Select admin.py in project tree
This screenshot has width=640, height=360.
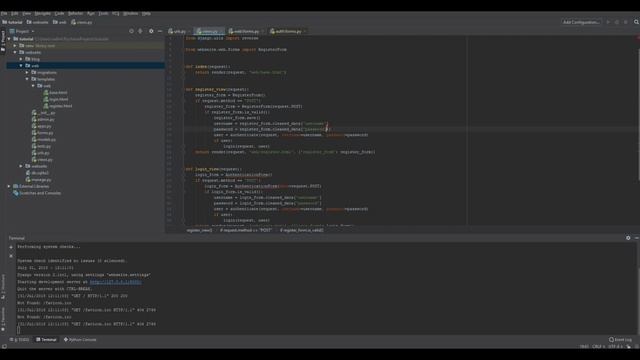pyautogui.click(x=43, y=120)
